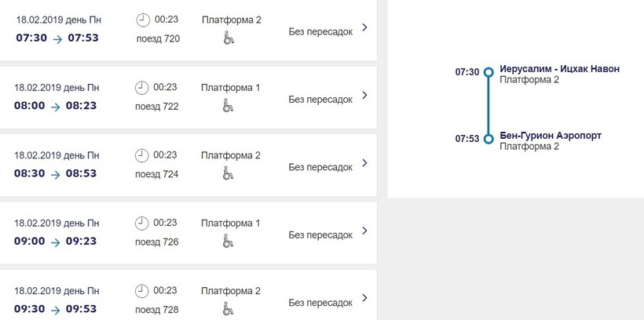Viewport: 644px width, 320px height.
Task: Click wheelchair accessibility icon for train 724
Action: (x=229, y=172)
